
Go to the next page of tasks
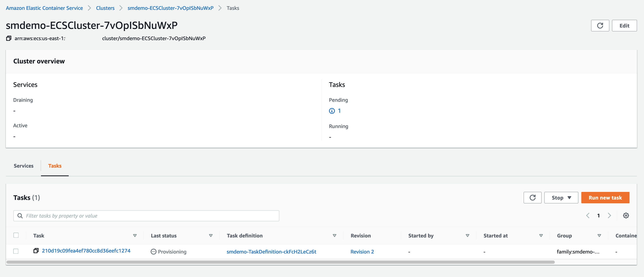[x=609, y=215]
